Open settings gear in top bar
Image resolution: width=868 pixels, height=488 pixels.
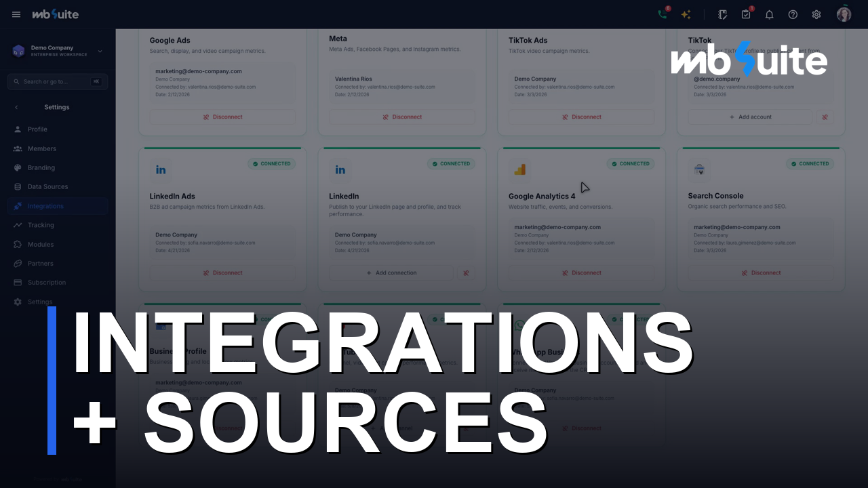(816, 14)
